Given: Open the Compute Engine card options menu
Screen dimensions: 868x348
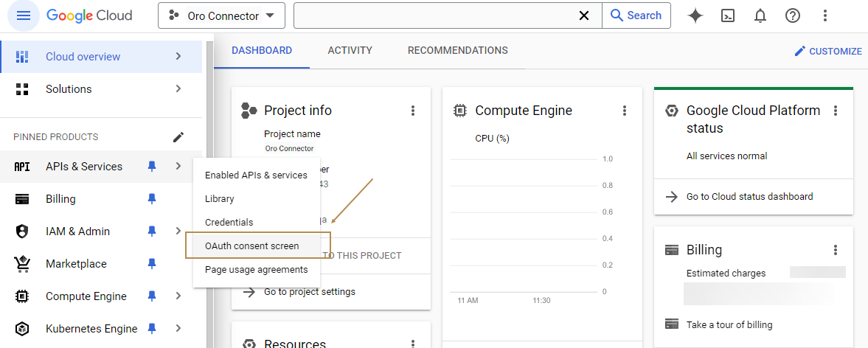Looking at the screenshot, I should pos(625,111).
